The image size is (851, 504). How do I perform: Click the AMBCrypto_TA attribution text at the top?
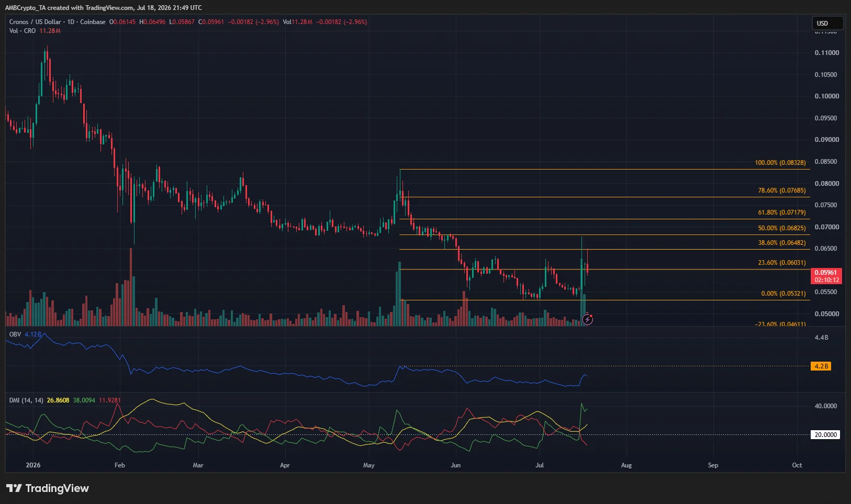[x=24, y=8]
